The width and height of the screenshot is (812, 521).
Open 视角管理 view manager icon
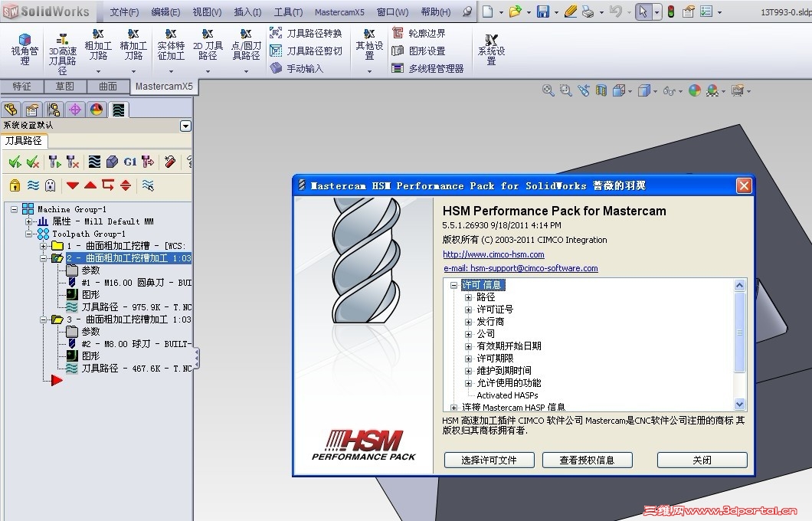click(x=25, y=49)
